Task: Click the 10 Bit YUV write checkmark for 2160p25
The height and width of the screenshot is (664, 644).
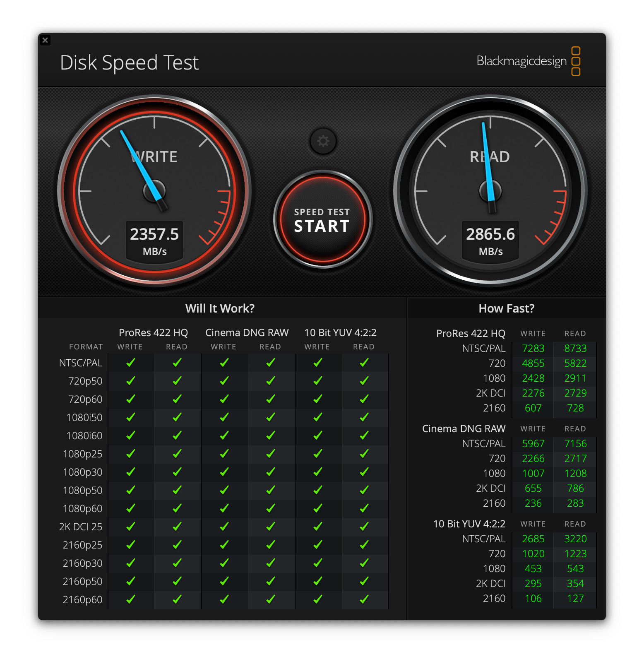Action: click(318, 545)
